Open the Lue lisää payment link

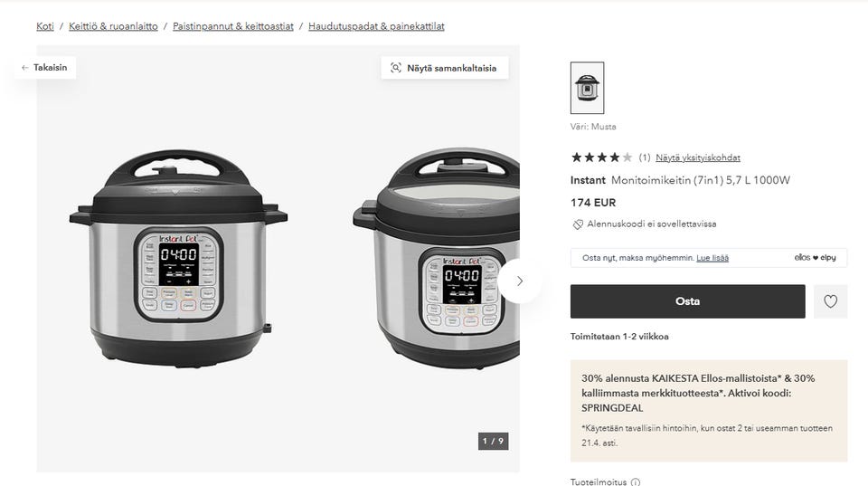712,258
